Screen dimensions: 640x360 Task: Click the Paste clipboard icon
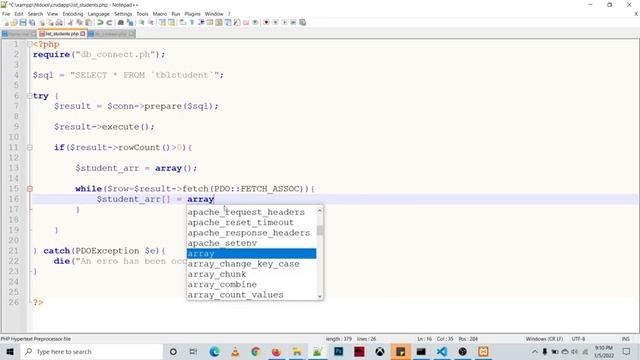(88, 22)
